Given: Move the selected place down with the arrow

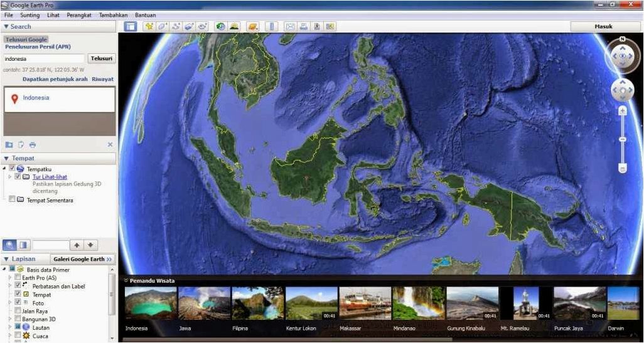Looking at the screenshot, I should coord(90,245).
